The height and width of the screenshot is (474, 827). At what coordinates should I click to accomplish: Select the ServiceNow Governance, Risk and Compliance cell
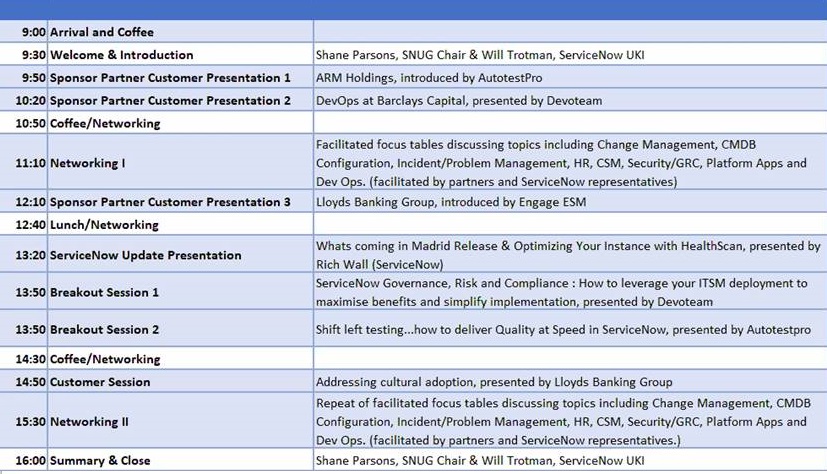pyautogui.click(x=570, y=292)
